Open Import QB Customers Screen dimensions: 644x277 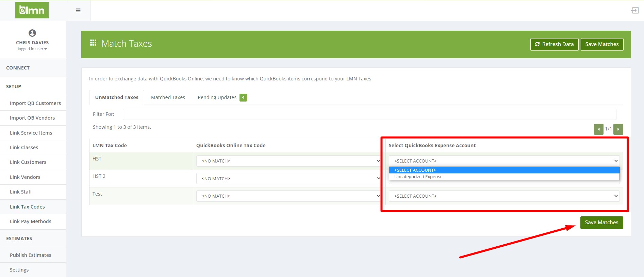pos(33,103)
